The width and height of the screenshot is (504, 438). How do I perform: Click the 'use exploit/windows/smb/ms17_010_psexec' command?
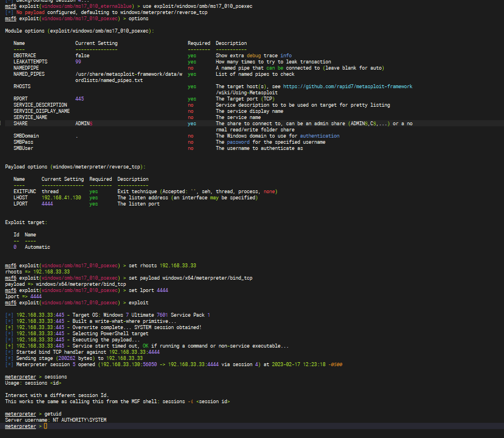[x=197, y=6]
